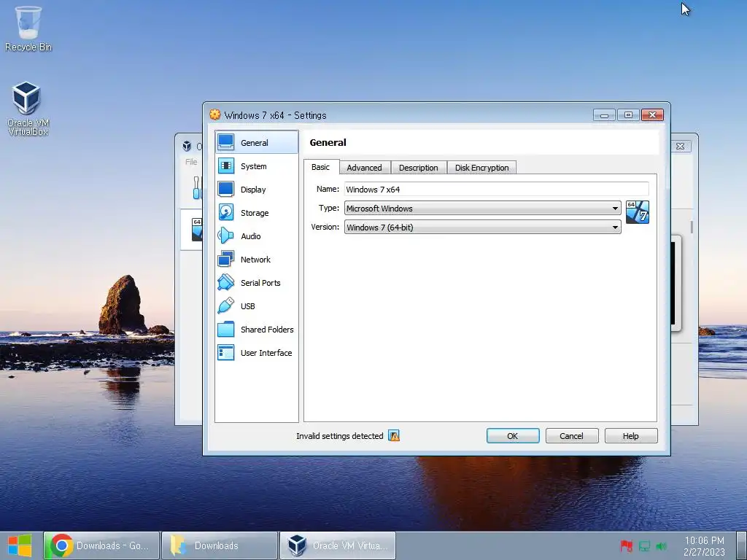Switch to Chrome Downloads taskbar item
The height and width of the screenshot is (560, 747).
point(101,545)
